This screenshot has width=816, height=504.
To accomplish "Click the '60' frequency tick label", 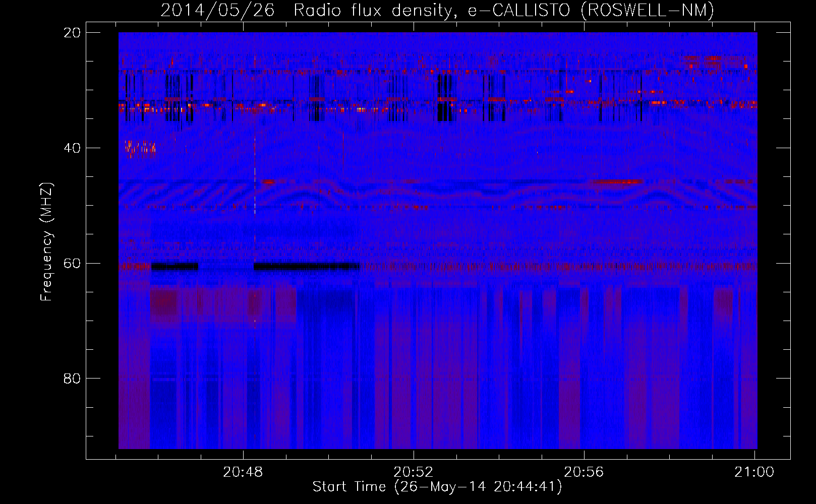I will point(72,264).
